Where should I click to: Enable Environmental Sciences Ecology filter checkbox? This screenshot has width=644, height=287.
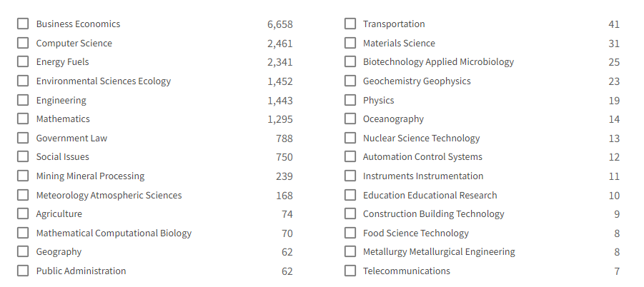23,81
